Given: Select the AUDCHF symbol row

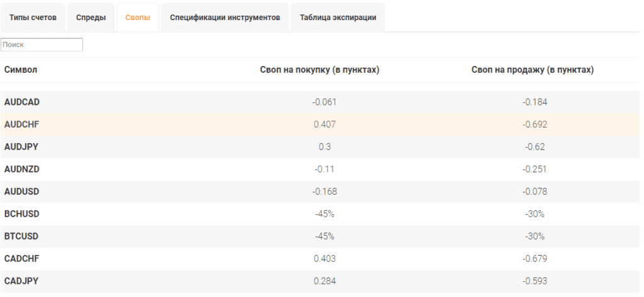Looking at the screenshot, I should 22,124.
